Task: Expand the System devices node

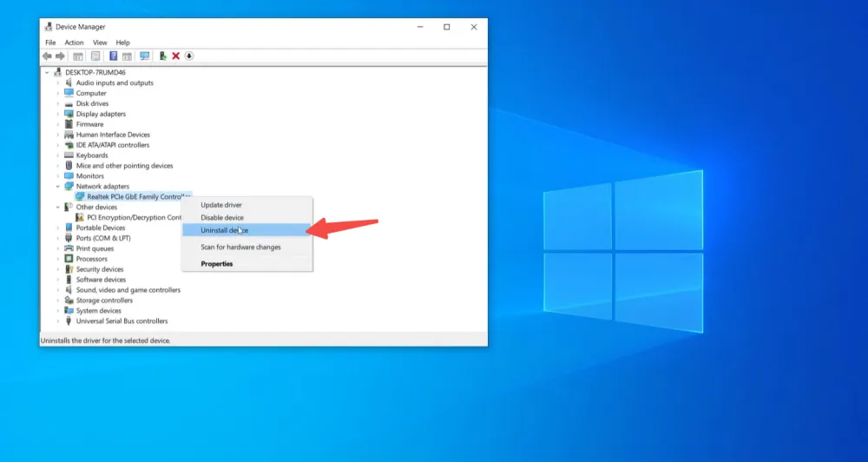Action: point(57,311)
